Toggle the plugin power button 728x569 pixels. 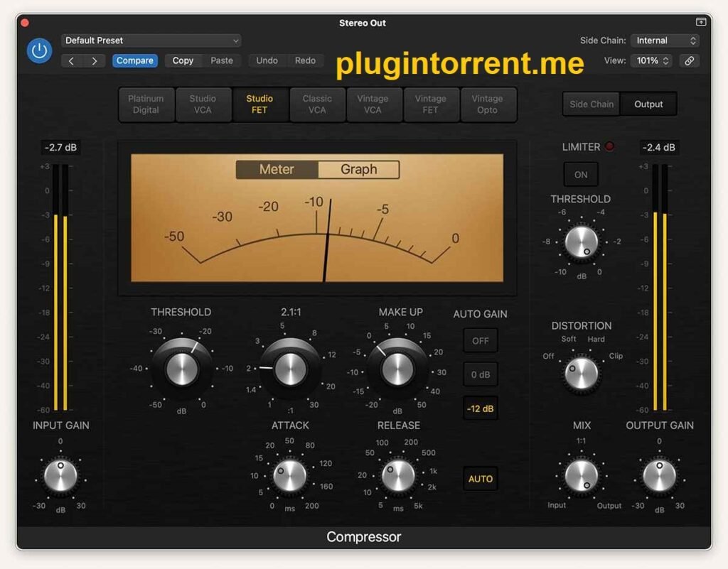40,50
